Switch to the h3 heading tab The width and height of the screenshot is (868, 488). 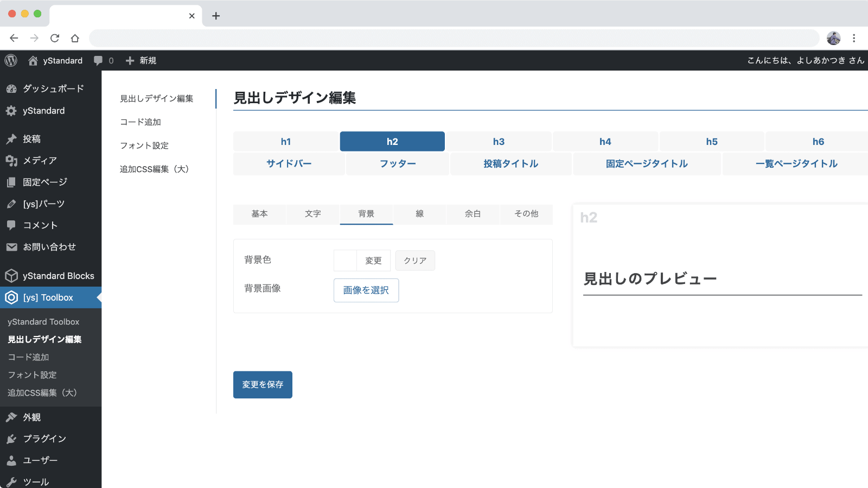[499, 142]
